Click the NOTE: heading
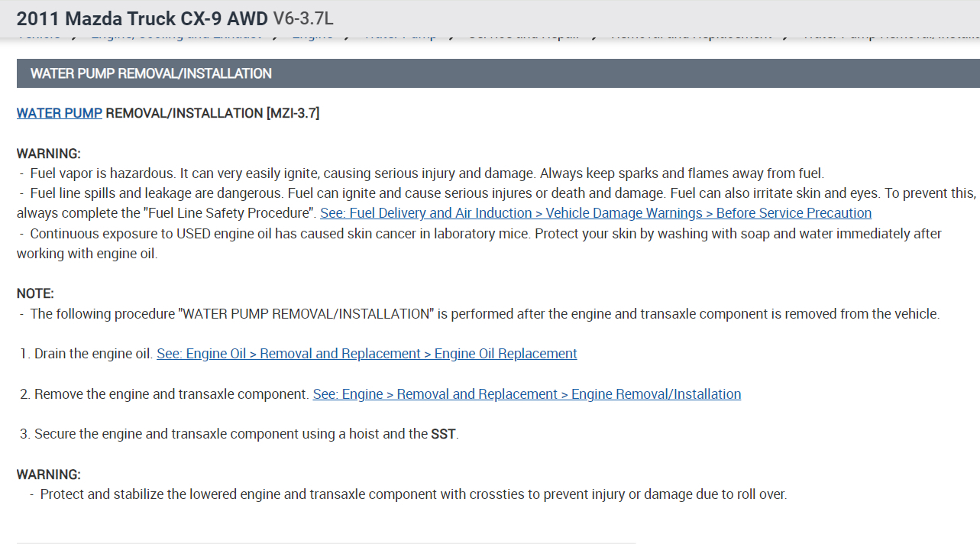 tap(35, 293)
